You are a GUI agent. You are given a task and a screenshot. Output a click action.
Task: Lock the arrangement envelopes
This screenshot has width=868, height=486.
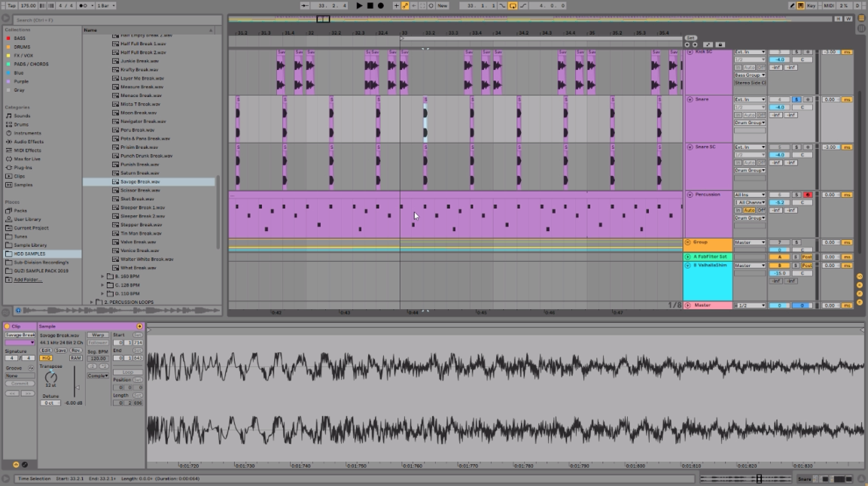(x=720, y=45)
